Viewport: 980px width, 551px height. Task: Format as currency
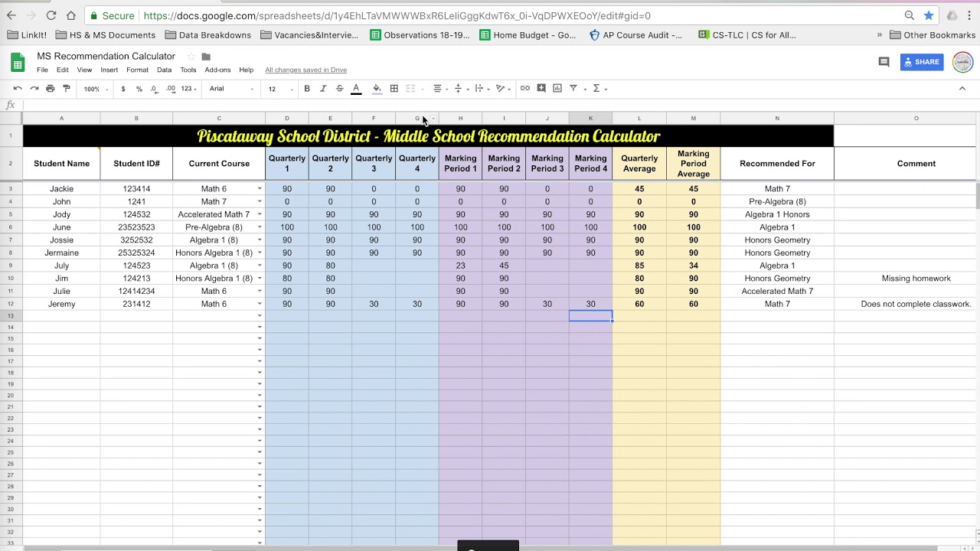pyautogui.click(x=123, y=89)
